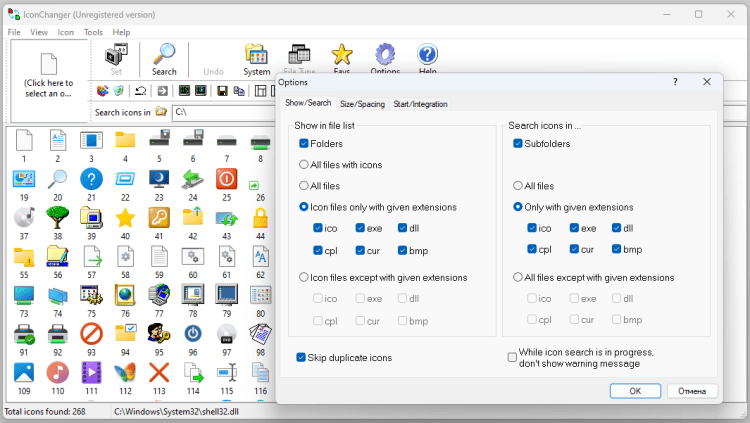Screen dimensions: 750x423
Task: Open the File menu
Action: tap(14, 32)
